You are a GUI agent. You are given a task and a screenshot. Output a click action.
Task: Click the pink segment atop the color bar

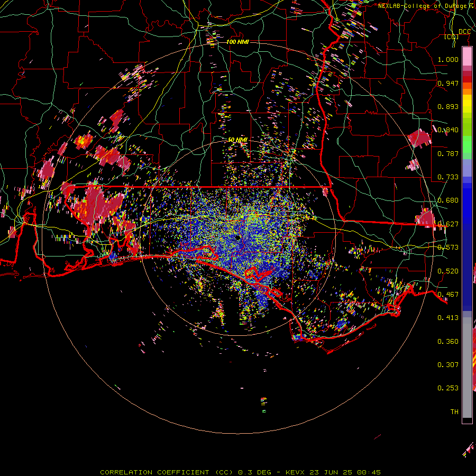[467, 56]
